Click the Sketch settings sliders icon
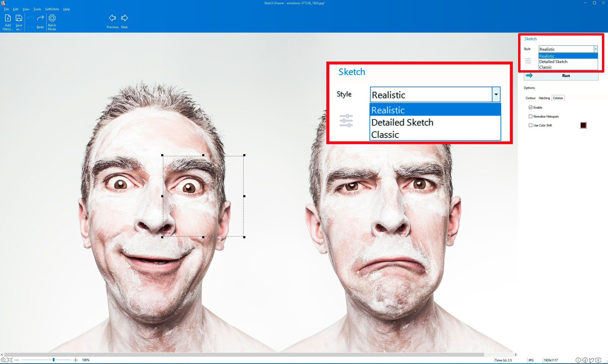 click(528, 61)
